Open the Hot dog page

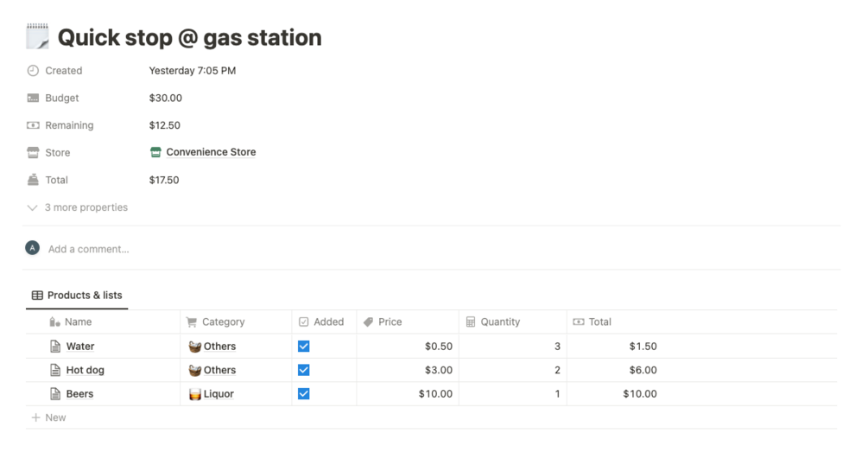85,370
